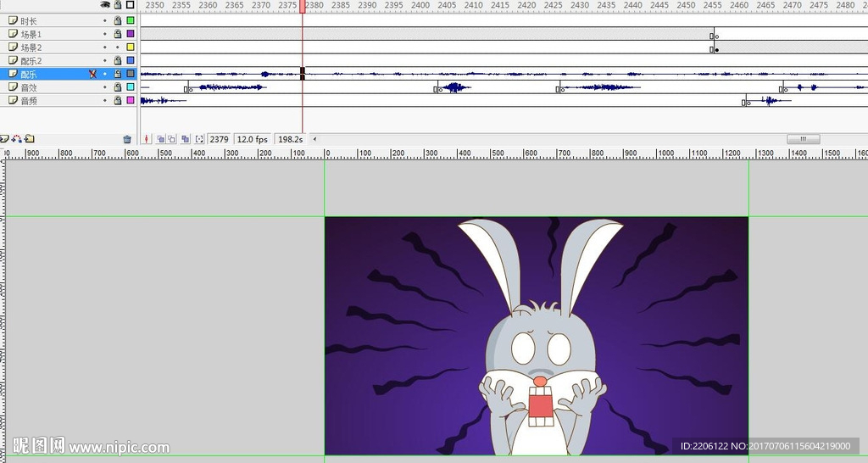Click the red playhead at frame 2379
The image size is (868, 463).
pos(302,6)
